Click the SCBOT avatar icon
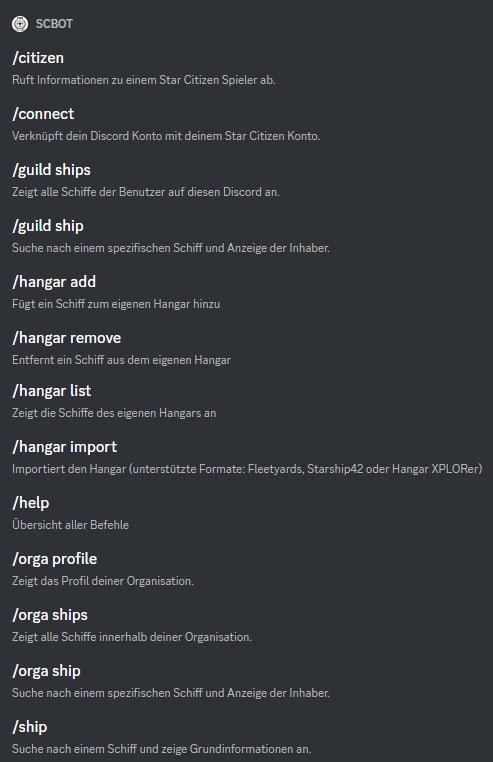 tap(20, 24)
